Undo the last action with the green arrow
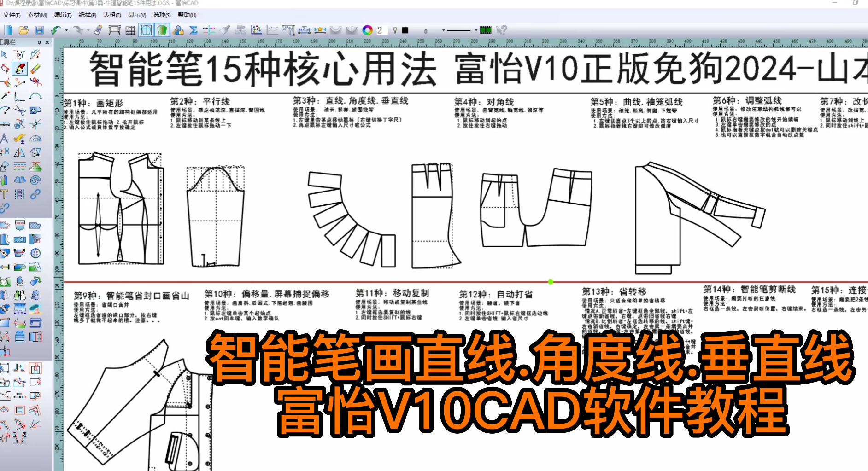 [55, 30]
